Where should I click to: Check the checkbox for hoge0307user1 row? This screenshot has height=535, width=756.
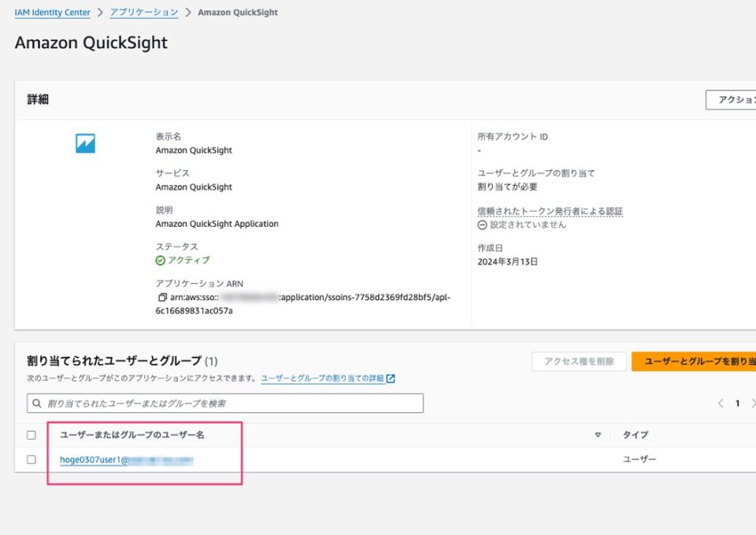click(x=32, y=460)
